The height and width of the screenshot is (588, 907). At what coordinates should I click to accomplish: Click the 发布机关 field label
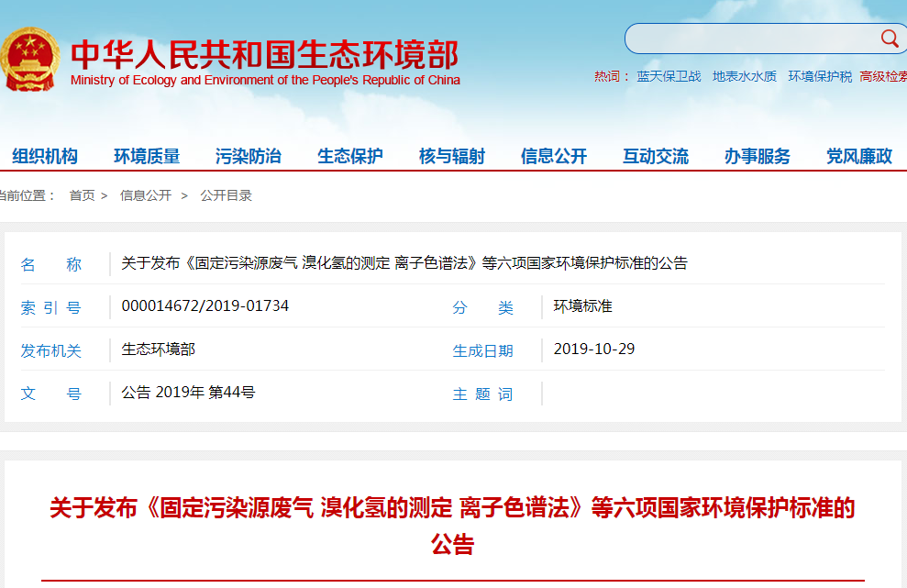pyautogui.click(x=51, y=350)
